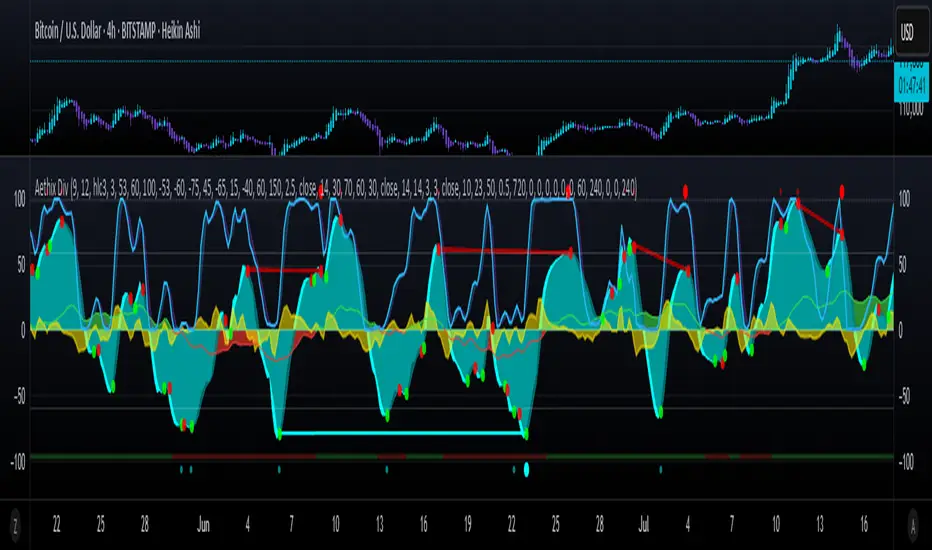Select the cyan bullish divergence line
Screen dimensions: 932x550
[x=402, y=433]
